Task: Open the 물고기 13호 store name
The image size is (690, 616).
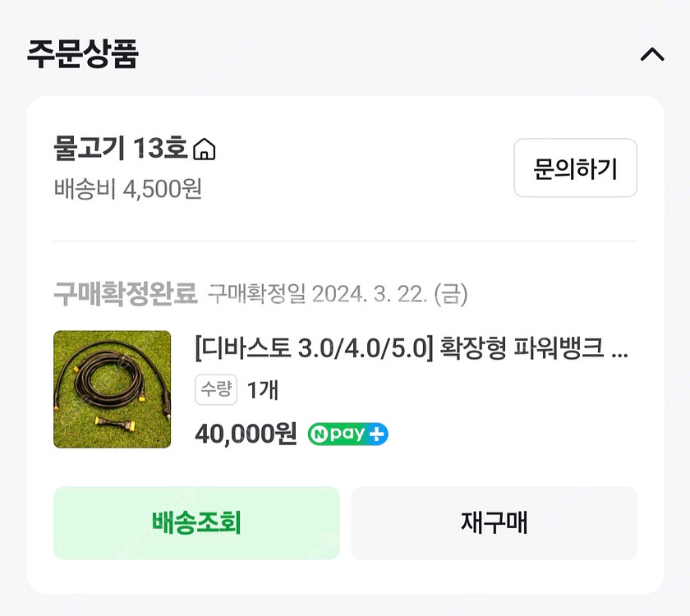Action: 121,149
